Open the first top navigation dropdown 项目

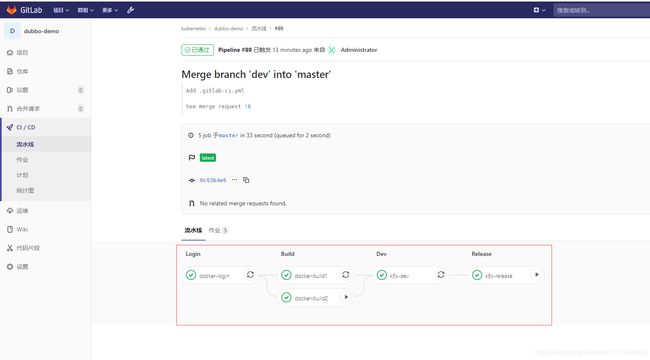click(x=61, y=10)
